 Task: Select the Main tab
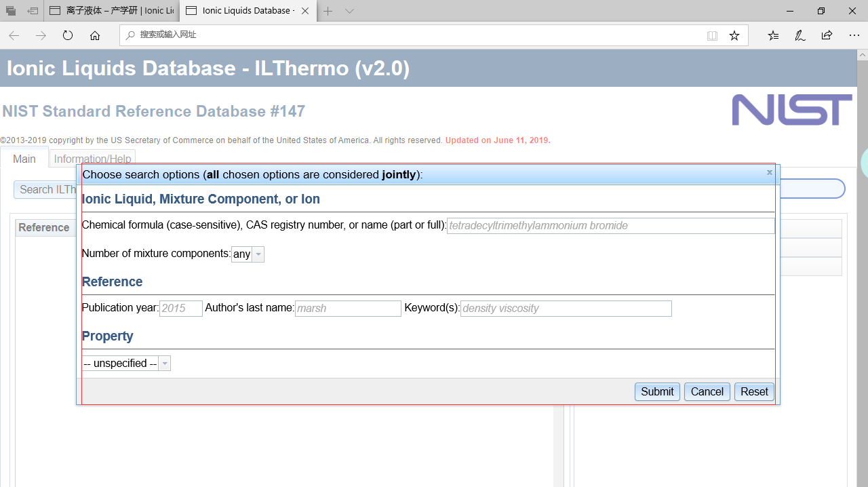(x=24, y=159)
